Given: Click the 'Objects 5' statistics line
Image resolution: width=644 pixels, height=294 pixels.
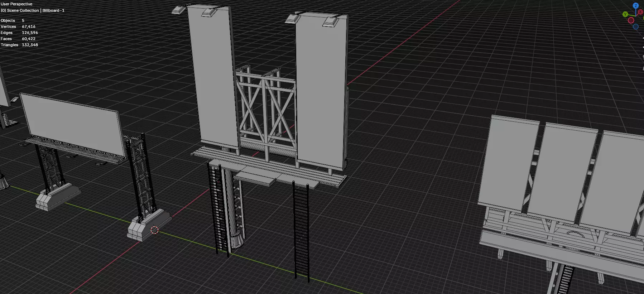Looking at the screenshot, I should (13, 20).
